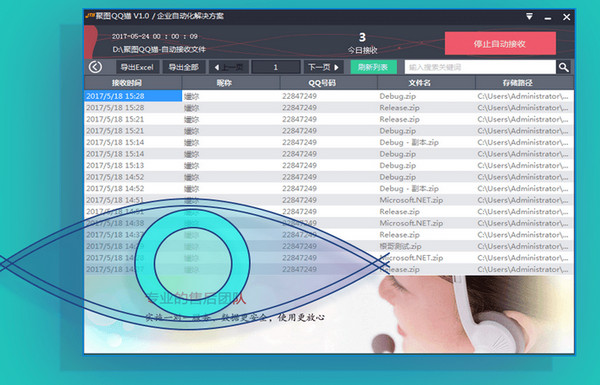
Task: Go to the previous page with 上一页
Action: tap(228, 67)
